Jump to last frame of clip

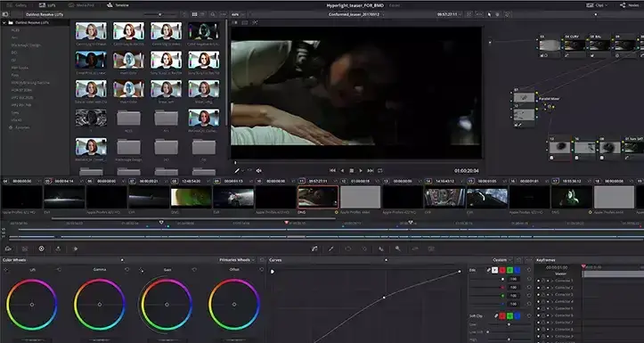371,170
